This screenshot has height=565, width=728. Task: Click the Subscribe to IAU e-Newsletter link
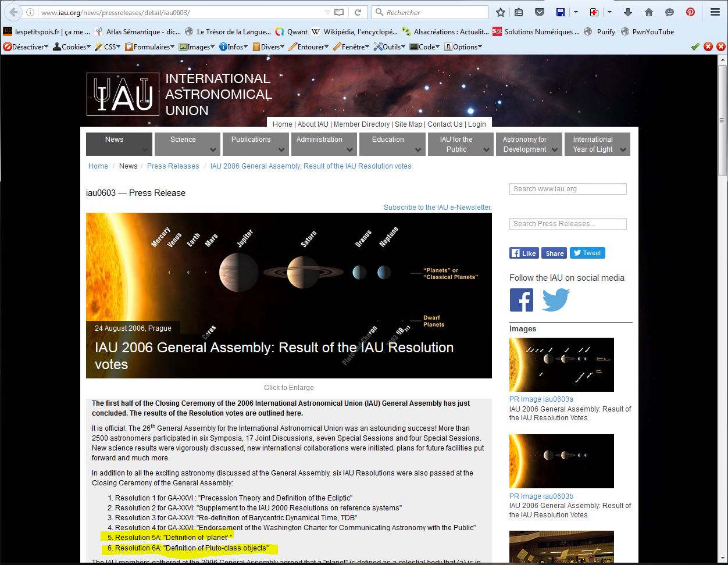(437, 208)
